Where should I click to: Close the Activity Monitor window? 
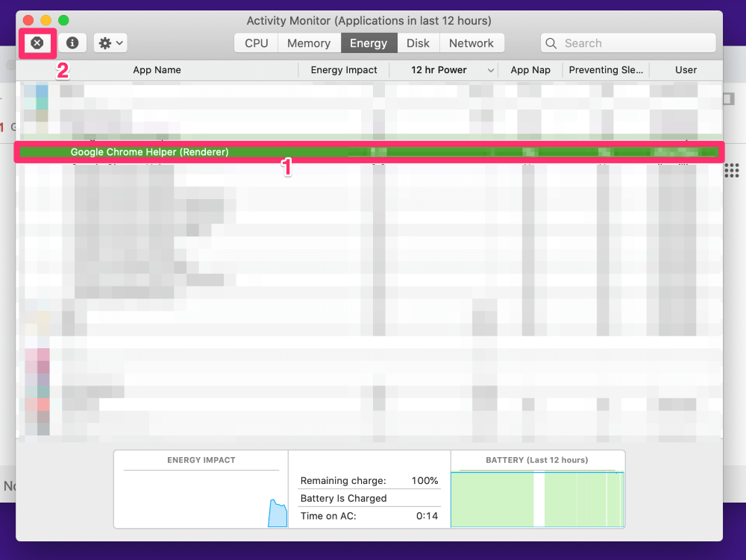pos(28,20)
